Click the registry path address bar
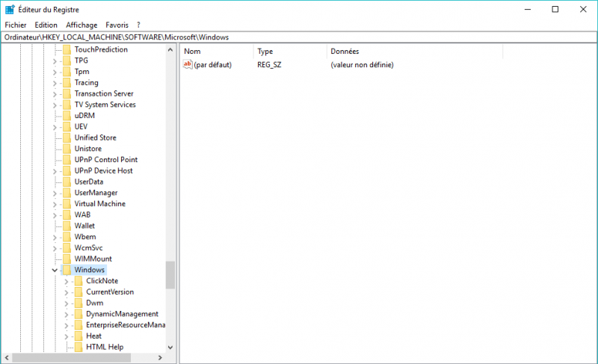Screen dimensions: 598x364 [299, 37]
